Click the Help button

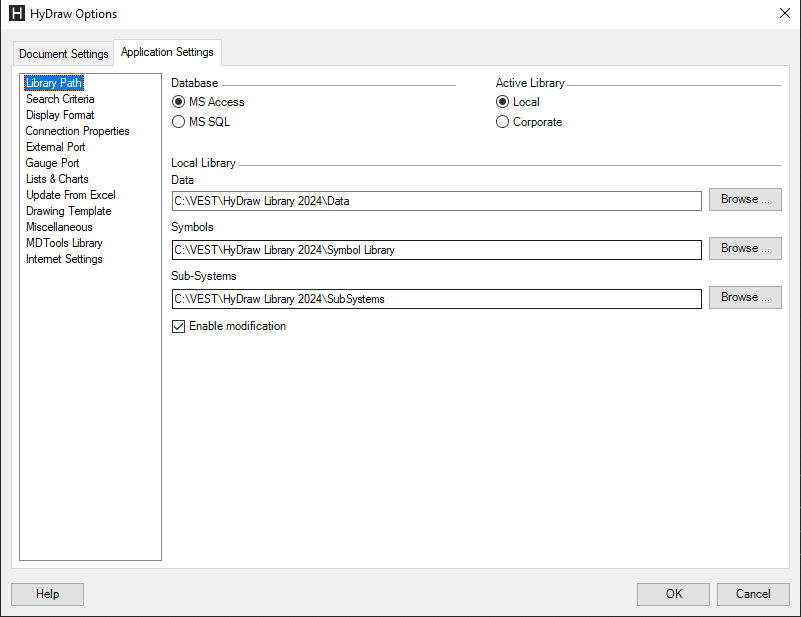tap(48, 594)
